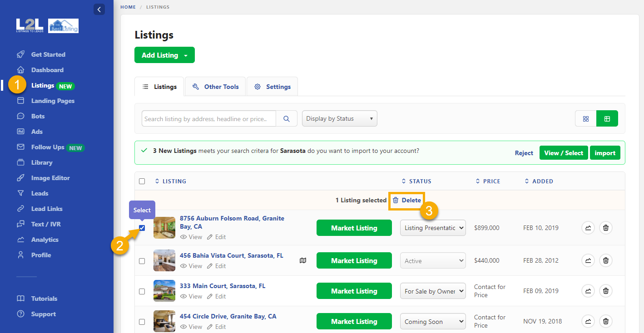This screenshot has width=644, height=333.
Task: Select all listings with the header checkbox
Action: (142, 181)
